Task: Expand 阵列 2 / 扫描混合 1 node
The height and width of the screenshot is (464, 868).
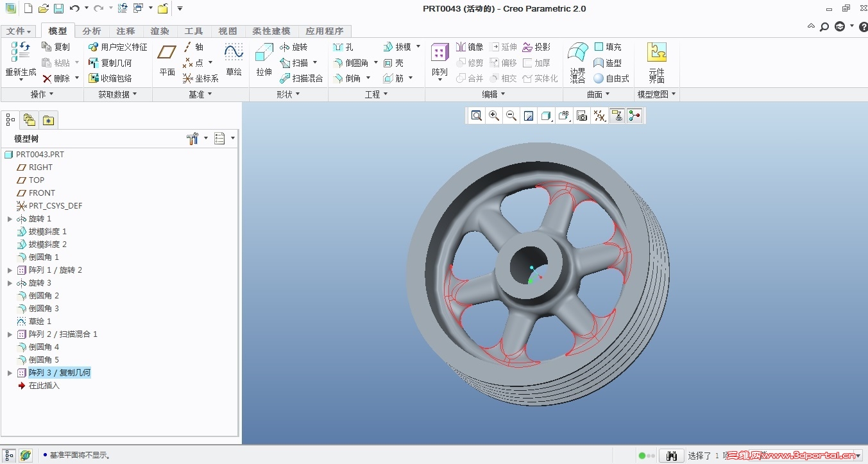Action: pos(10,334)
